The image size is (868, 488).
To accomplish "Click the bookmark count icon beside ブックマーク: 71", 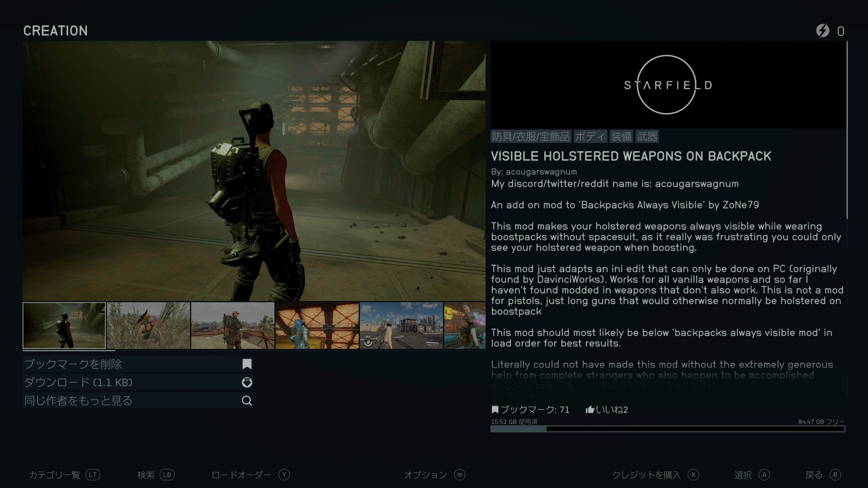I will [495, 410].
